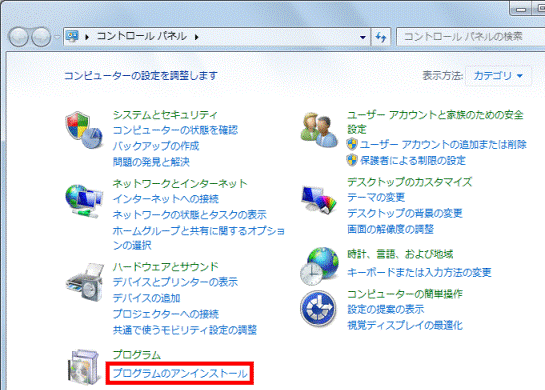545x390 pixels.
Task: Open ネットワークとインターネット category
Action: 180,183
